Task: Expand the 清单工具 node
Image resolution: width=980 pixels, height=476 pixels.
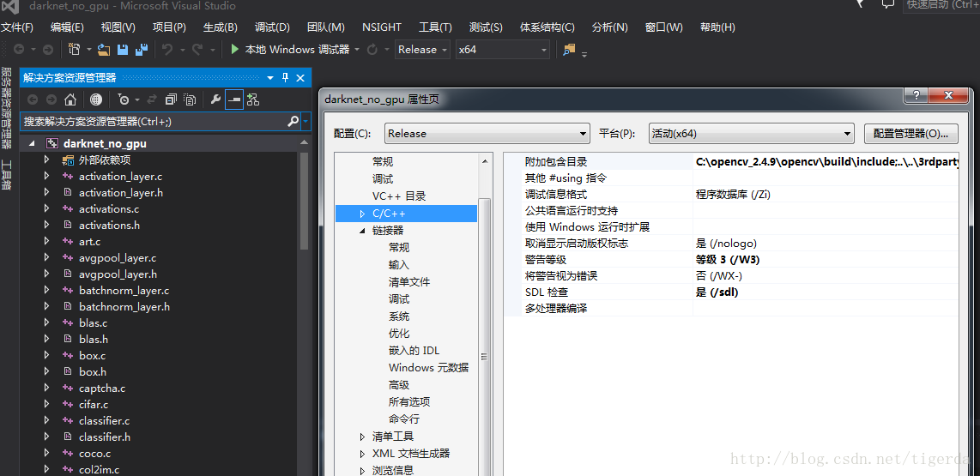Action: pyautogui.click(x=362, y=436)
